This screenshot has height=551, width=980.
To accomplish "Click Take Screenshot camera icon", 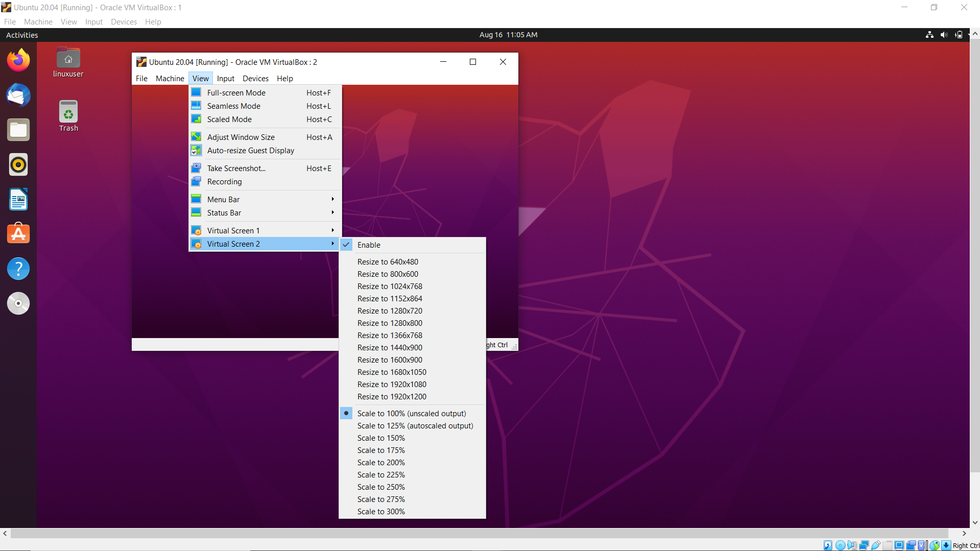I will pyautogui.click(x=196, y=168).
